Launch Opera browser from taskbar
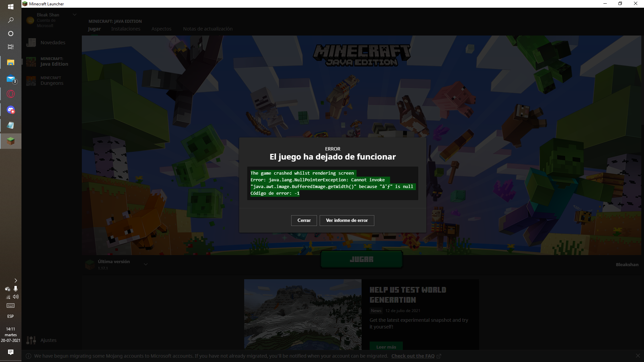The width and height of the screenshot is (644, 362). click(11, 94)
